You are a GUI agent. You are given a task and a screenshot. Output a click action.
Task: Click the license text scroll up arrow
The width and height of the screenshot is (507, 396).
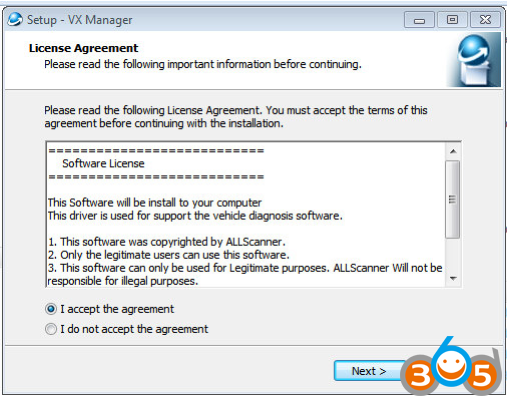[453, 151]
